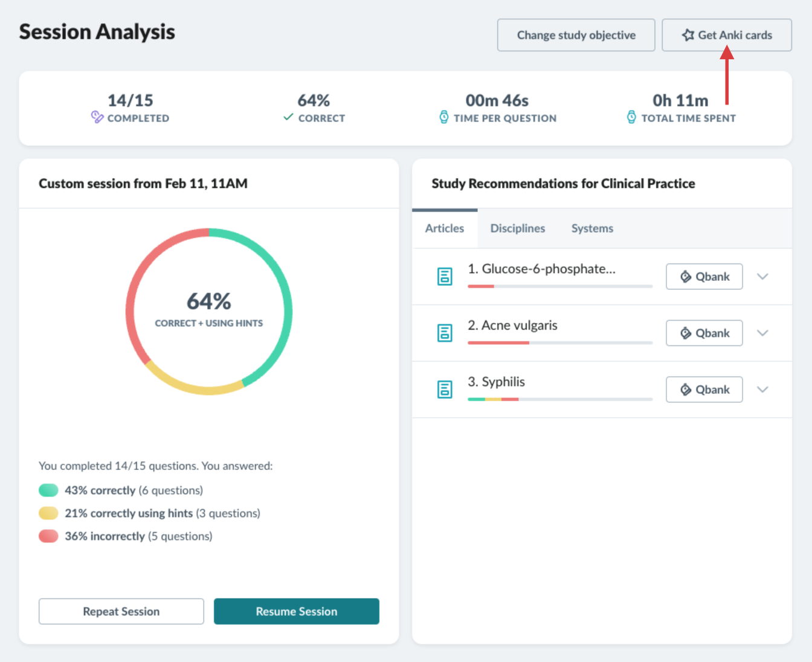Click Repeat Session button
Screen dimensions: 812x662
[121, 611]
